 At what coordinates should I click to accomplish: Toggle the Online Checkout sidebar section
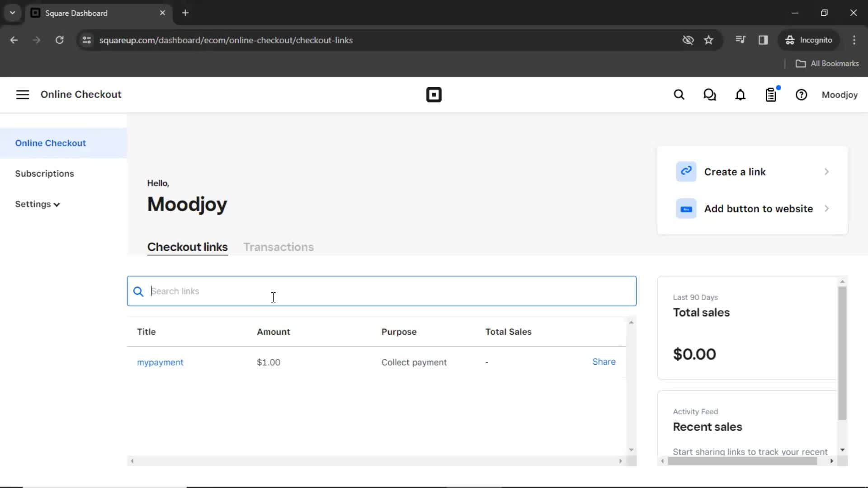click(22, 95)
